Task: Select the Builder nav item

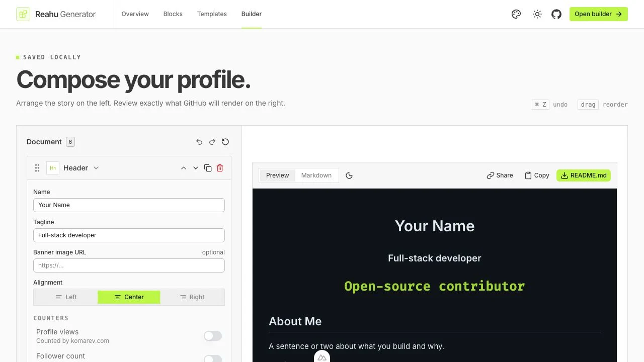Action: coord(252,14)
